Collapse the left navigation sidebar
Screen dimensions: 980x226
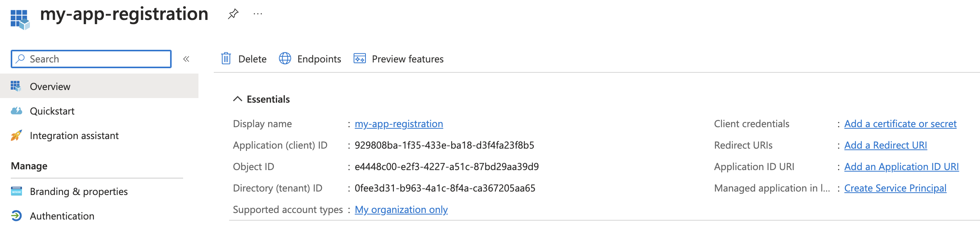tap(185, 59)
